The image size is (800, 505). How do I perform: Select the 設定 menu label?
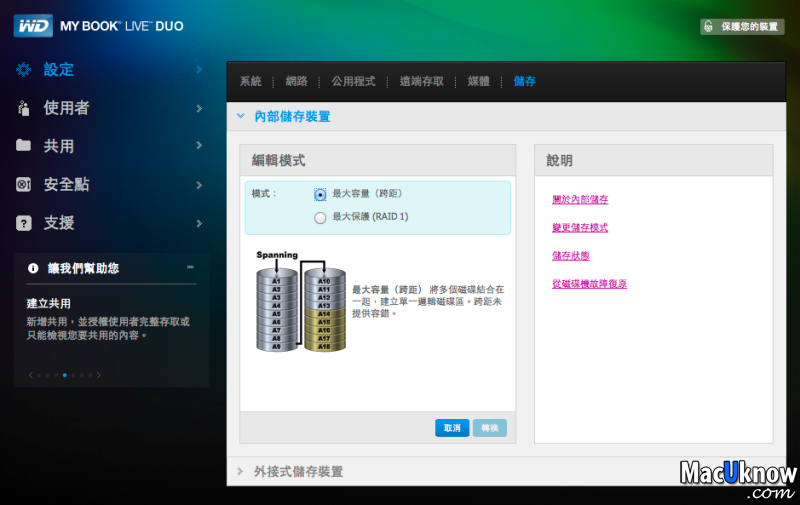tap(59, 69)
